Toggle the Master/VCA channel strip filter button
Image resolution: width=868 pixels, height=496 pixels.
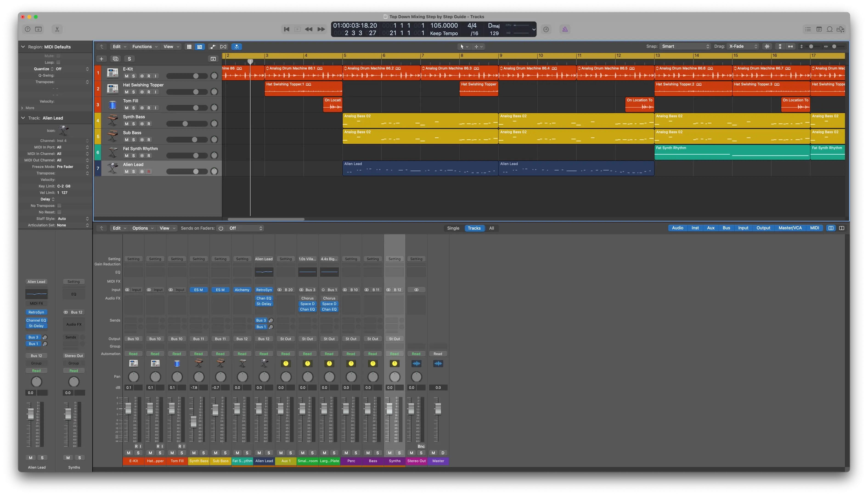(790, 228)
